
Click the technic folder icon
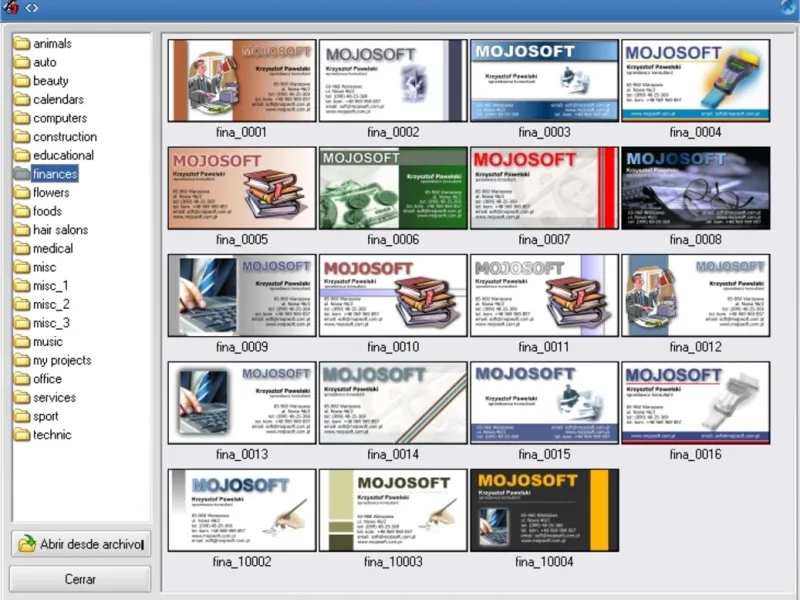(22, 435)
